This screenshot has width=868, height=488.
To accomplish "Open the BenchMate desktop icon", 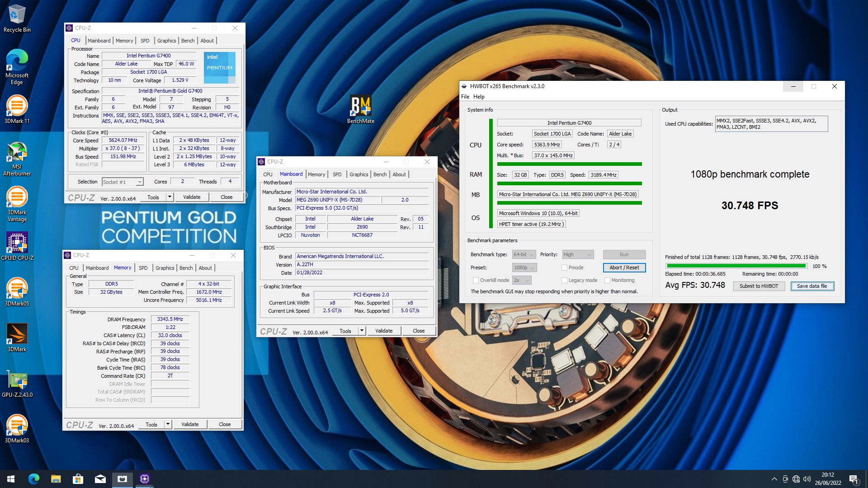I will click(360, 109).
